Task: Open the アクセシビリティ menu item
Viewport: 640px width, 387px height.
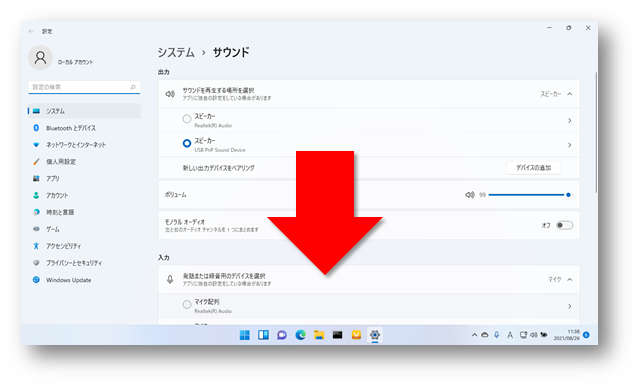Action: coord(63,246)
